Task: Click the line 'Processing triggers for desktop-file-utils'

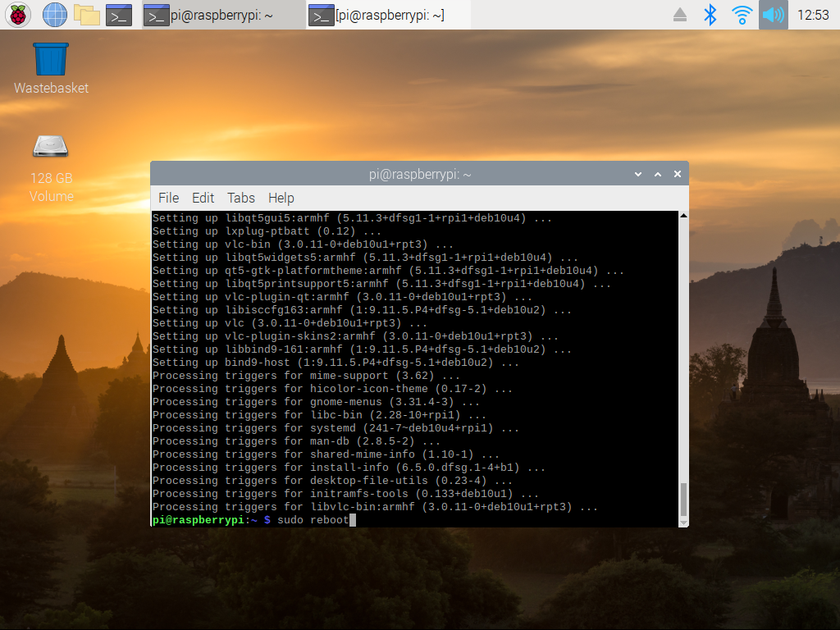Action: pyautogui.click(x=332, y=481)
